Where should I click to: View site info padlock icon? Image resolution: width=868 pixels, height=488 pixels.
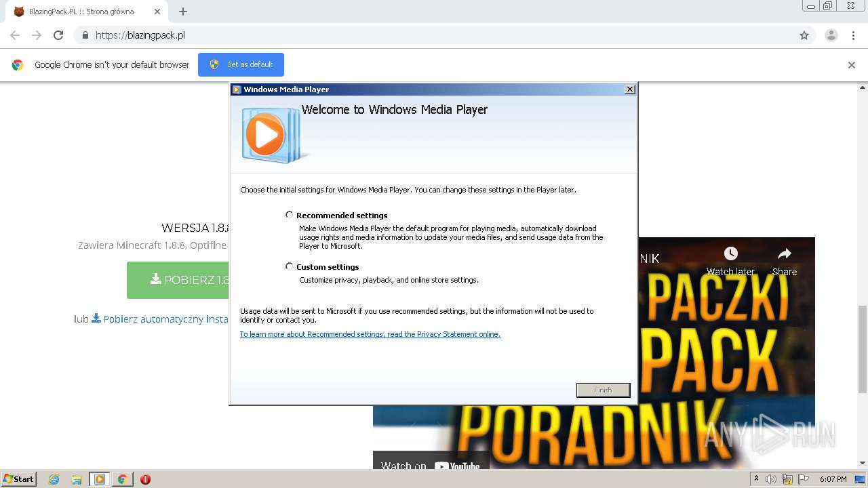pos(85,35)
